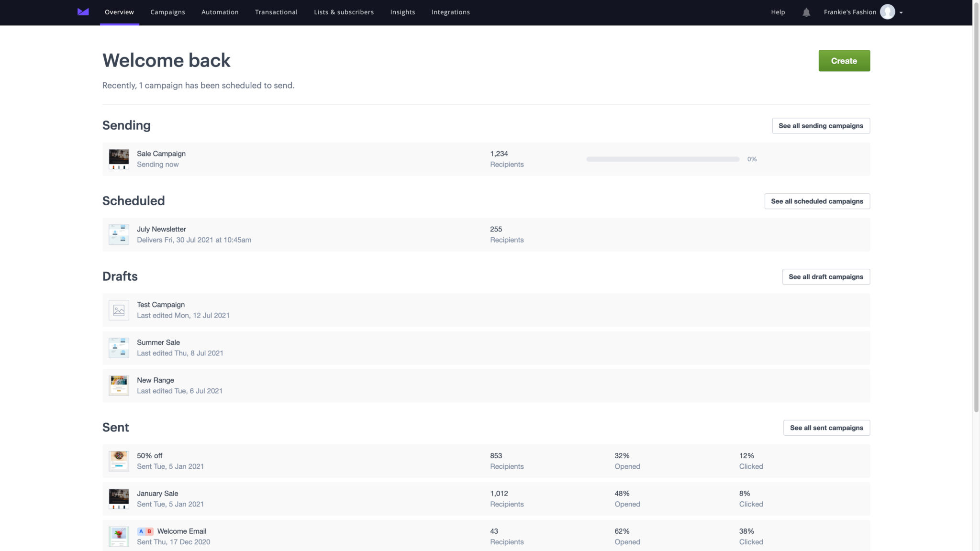Click the Summer Sale draft thumbnail
Image resolution: width=980 pixels, height=551 pixels.
(x=119, y=348)
